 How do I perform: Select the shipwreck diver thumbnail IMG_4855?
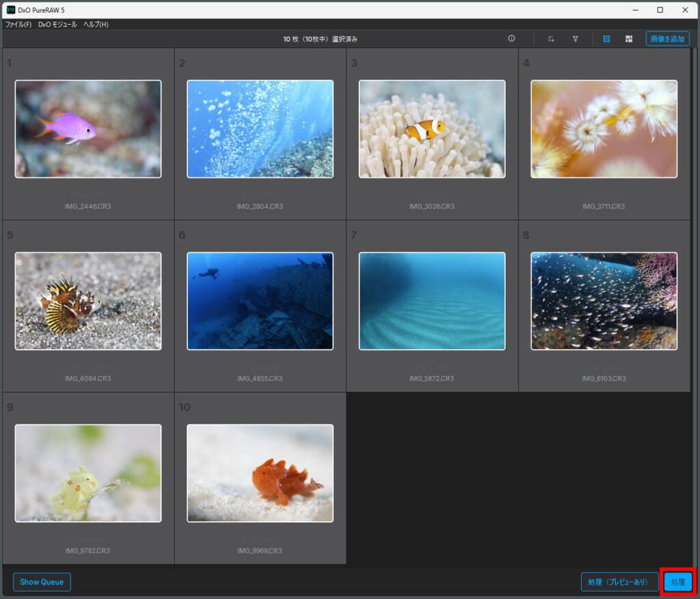[x=260, y=301]
